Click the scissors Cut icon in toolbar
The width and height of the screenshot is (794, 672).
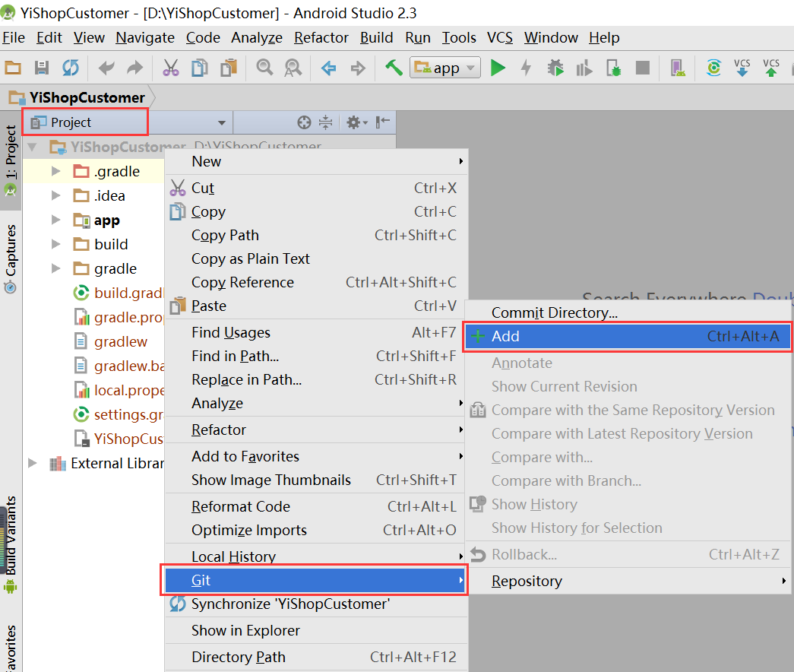click(171, 68)
